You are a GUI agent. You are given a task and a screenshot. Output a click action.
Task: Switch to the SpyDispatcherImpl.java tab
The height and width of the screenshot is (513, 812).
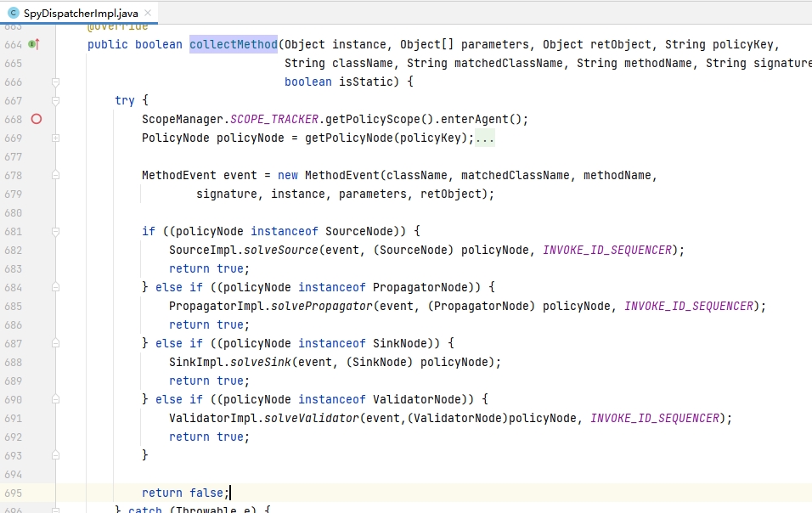[x=80, y=13]
